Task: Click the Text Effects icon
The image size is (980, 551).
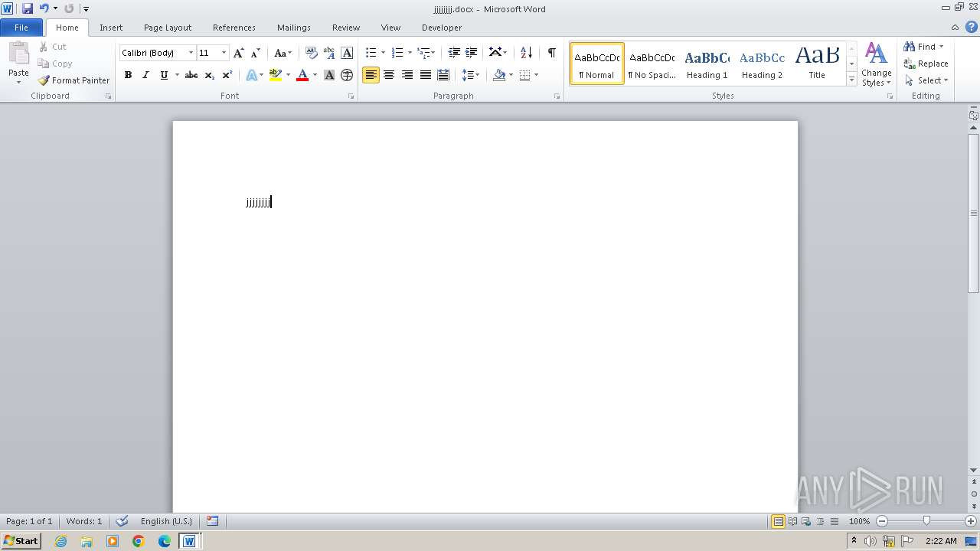Action: point(251,75)
